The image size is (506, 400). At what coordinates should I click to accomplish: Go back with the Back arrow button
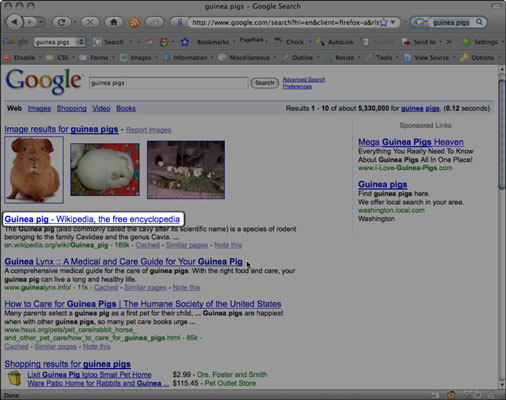(14, 22)
